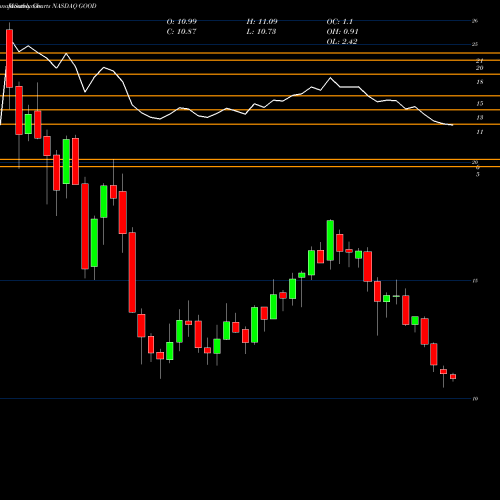The height and width of the screenshot is (500, 500).
Task: Click the 10 price label at bottom gridline
Action: tap(475, 399)
